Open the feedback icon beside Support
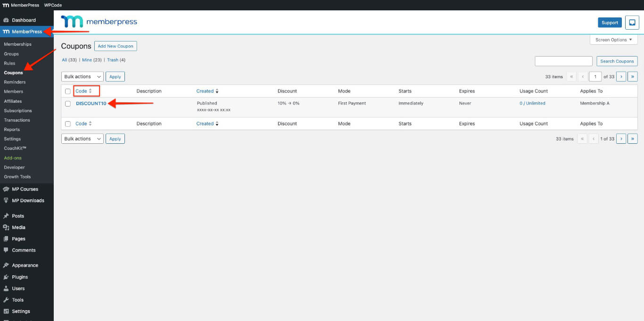 click(632, 22)
